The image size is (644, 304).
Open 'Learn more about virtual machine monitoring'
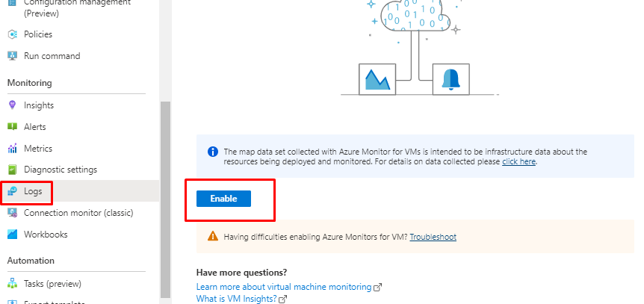[283, 287]
